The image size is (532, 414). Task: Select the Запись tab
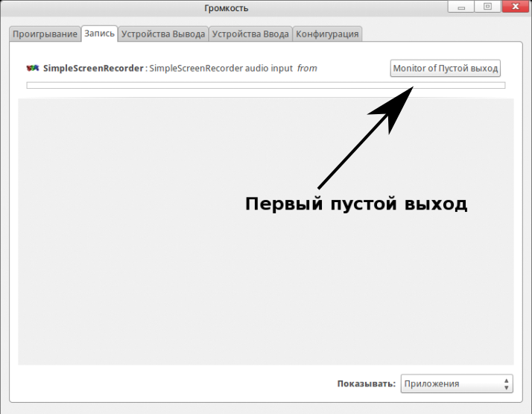[99, 34]
